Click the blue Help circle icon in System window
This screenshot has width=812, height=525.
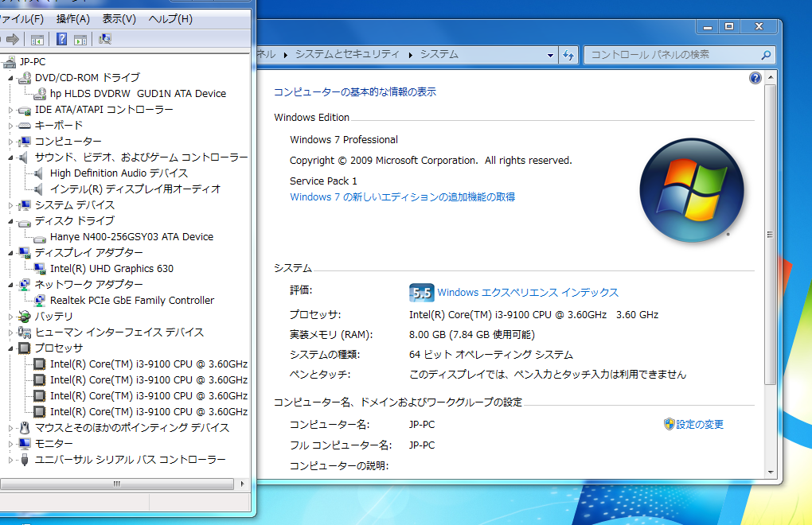click(x=754, y=76)
